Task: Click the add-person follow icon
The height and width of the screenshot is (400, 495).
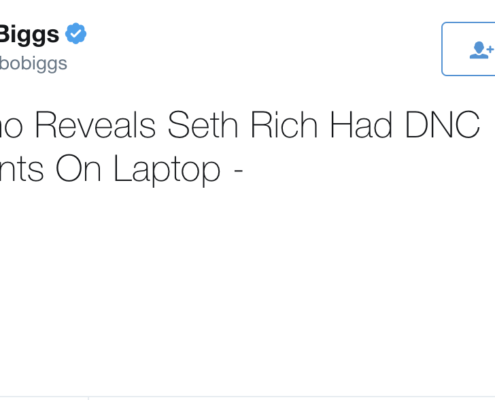Action: pos(481,50)
